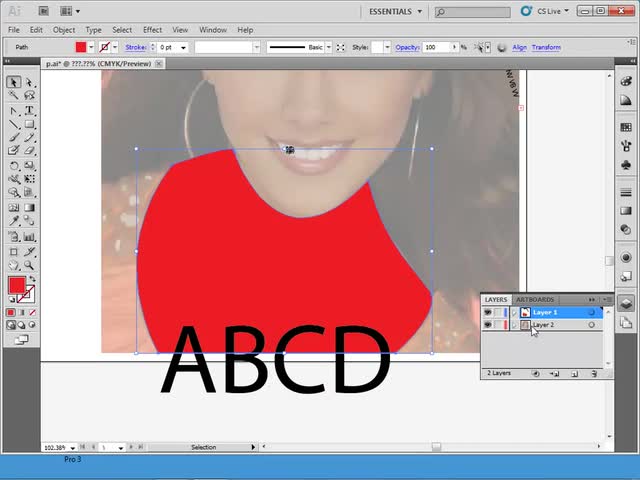Select the Shape Builder tool

[x=13, y=192]
